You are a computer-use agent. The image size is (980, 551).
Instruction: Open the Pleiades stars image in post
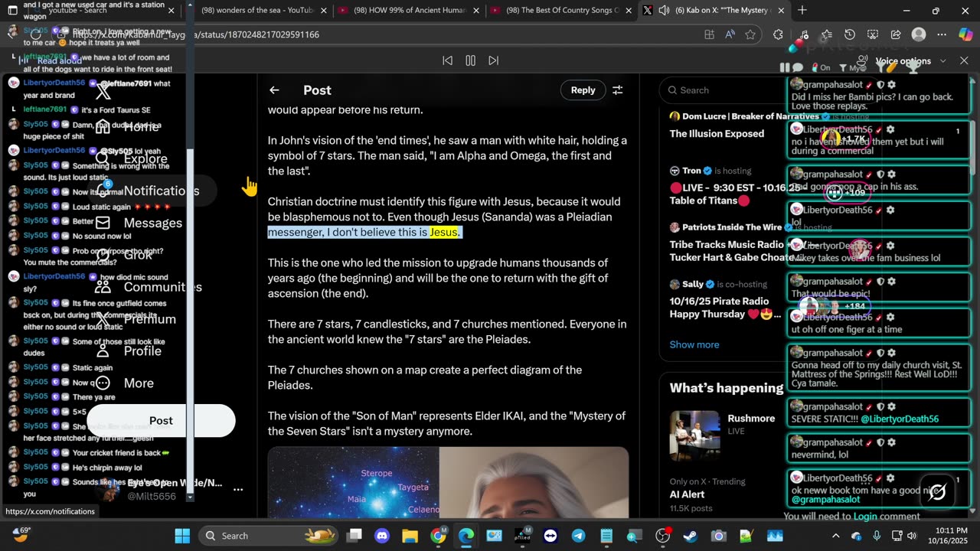tap(354, 482)
